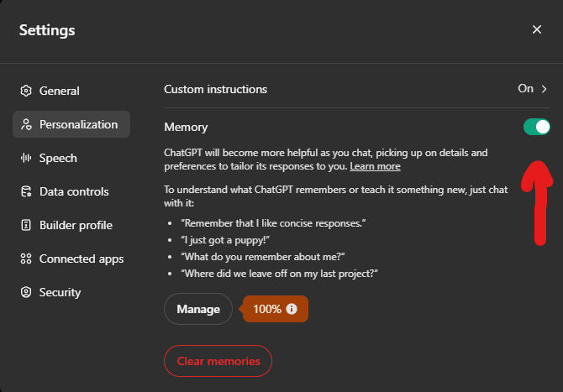Click "Where did we leave off" example text
563x392 pixels.
click(x=279, y=274)
